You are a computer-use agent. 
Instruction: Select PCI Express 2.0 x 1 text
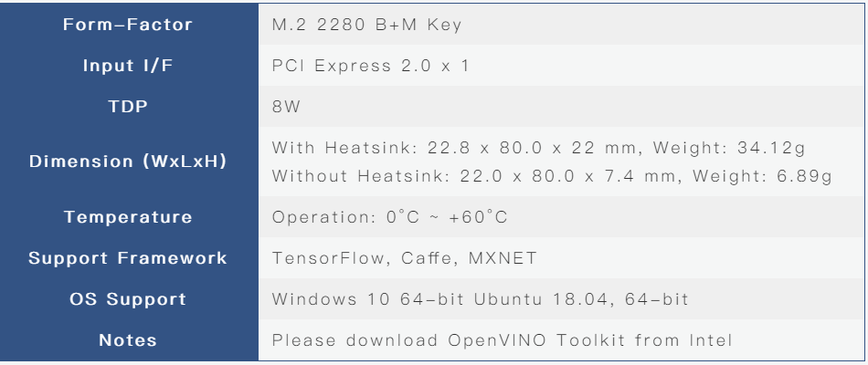coord(370,66)
